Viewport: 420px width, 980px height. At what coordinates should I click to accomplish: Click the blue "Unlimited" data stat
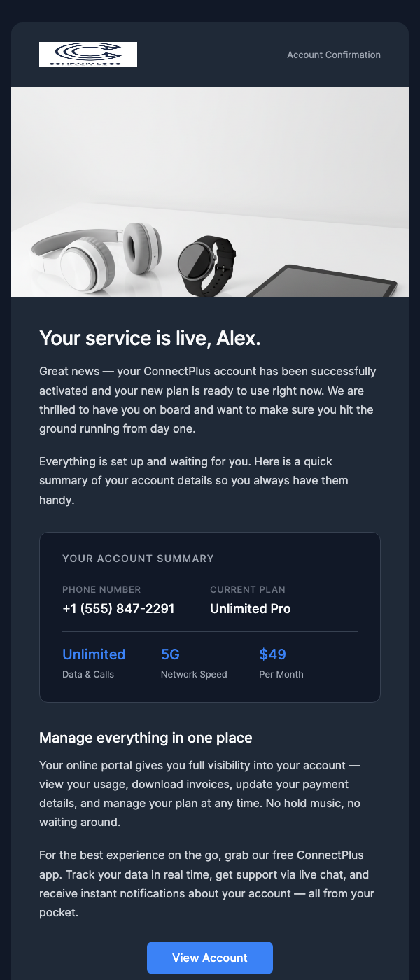point(94,654)
